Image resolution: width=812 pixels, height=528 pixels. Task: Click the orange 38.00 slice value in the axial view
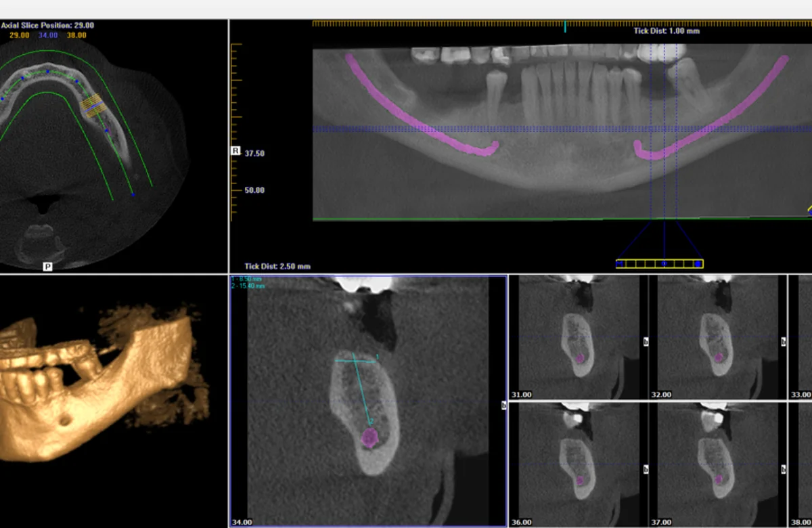(x=76, y=35)
